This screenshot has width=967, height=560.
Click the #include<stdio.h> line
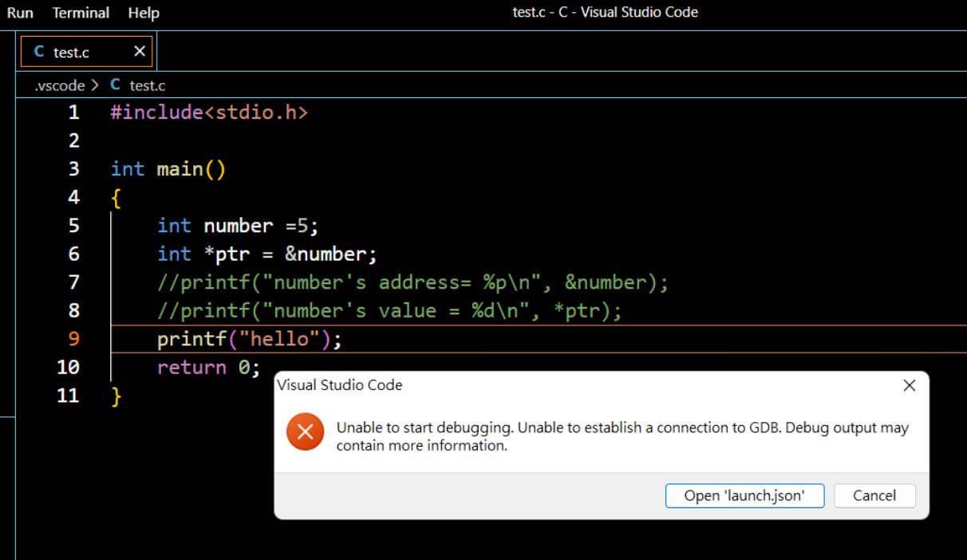pyautogui.click(x=207, y=112)
